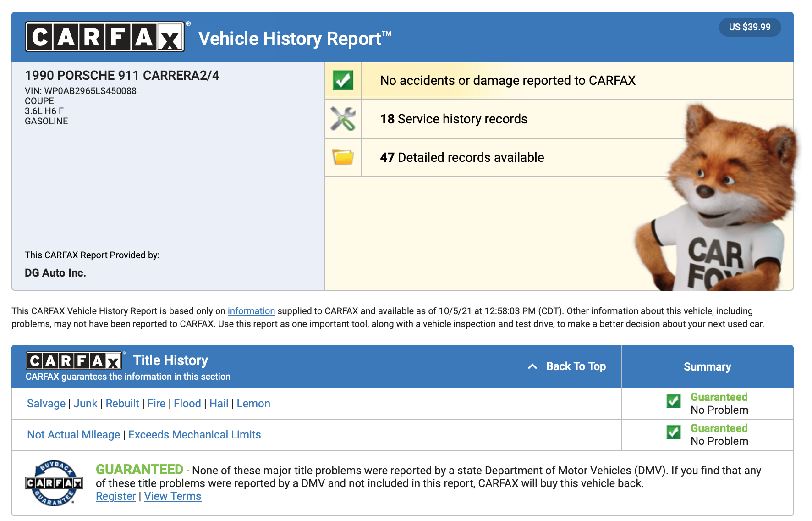Click the up chevron beside Back To Top

click(532, 366)
